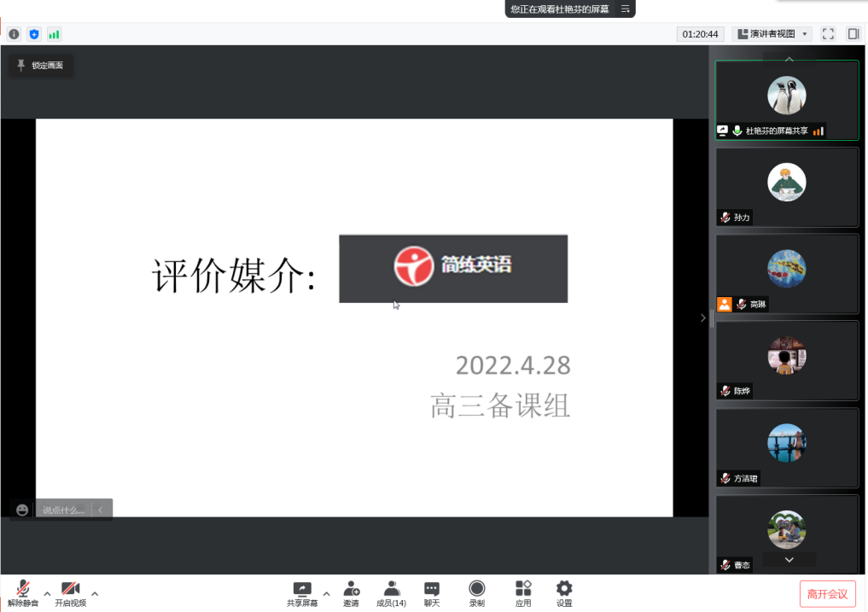Turn on the camera (开启视频)
Screen dimensions: 868x612
[70, 593]
